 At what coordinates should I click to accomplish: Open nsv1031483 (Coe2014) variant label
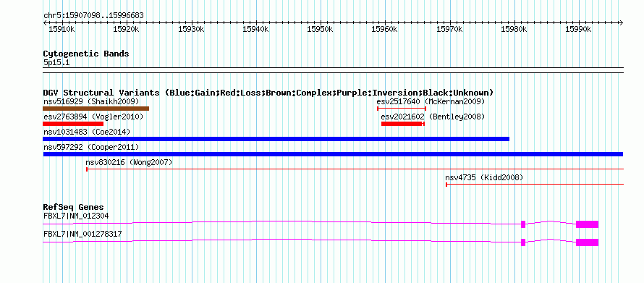[87, 132]
